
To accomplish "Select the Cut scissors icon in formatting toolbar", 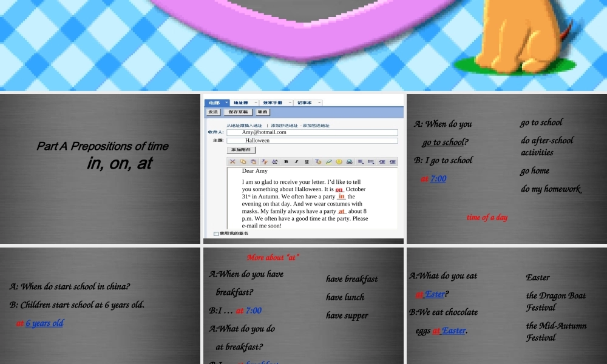I will point(232,161).
